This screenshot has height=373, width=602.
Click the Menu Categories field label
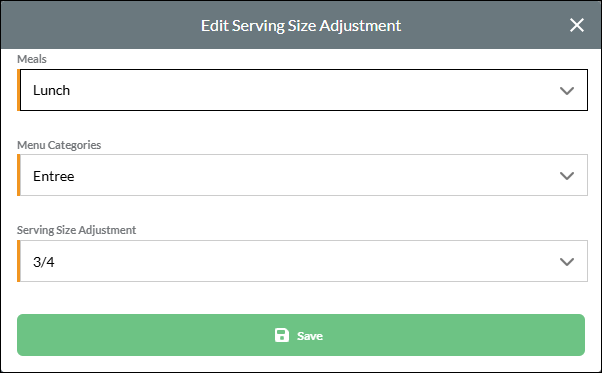(x=59, y=145)
